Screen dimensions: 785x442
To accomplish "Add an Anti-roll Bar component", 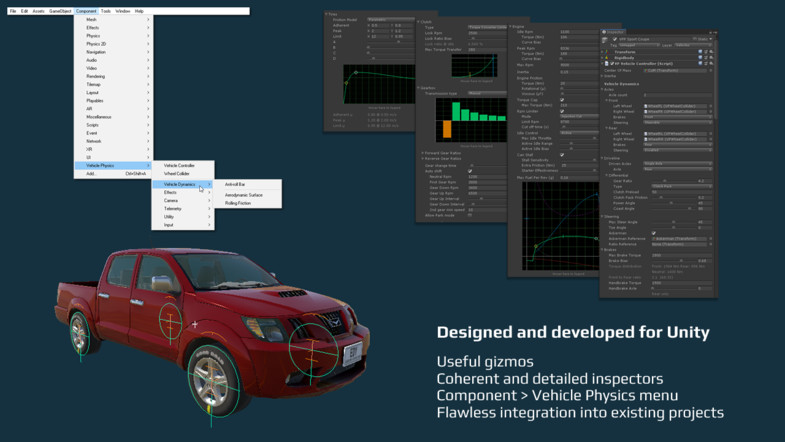I will coord(248,184).
